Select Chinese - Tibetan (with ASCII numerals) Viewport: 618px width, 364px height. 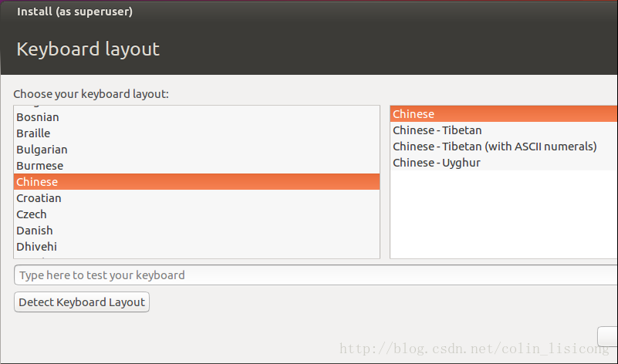click(x=495, y=147)
